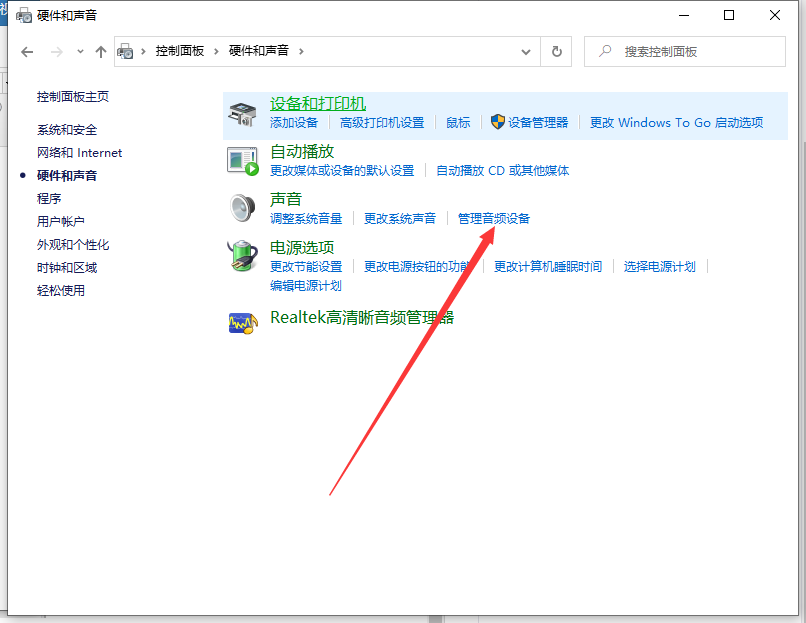The width and height of the screenshot is (806, 623).
Task: Click the Up one level arrow
Action: click(100, 51)
